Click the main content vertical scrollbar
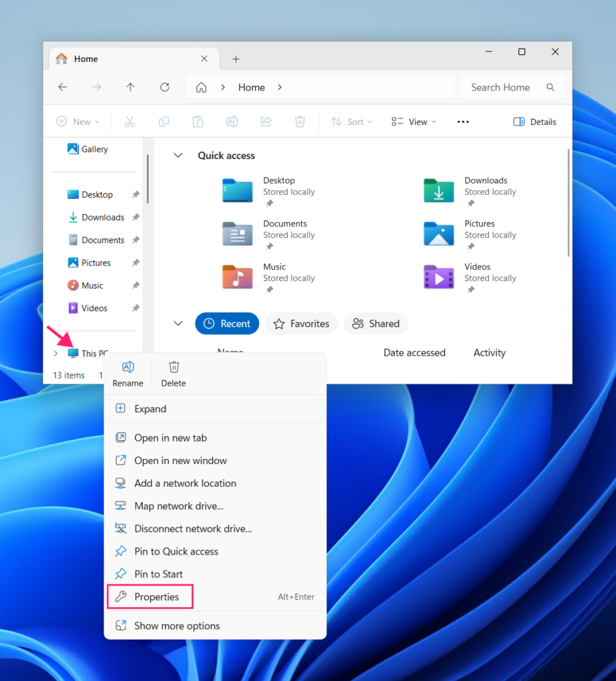Screen dimensions: 616x681 click(568, 202)
